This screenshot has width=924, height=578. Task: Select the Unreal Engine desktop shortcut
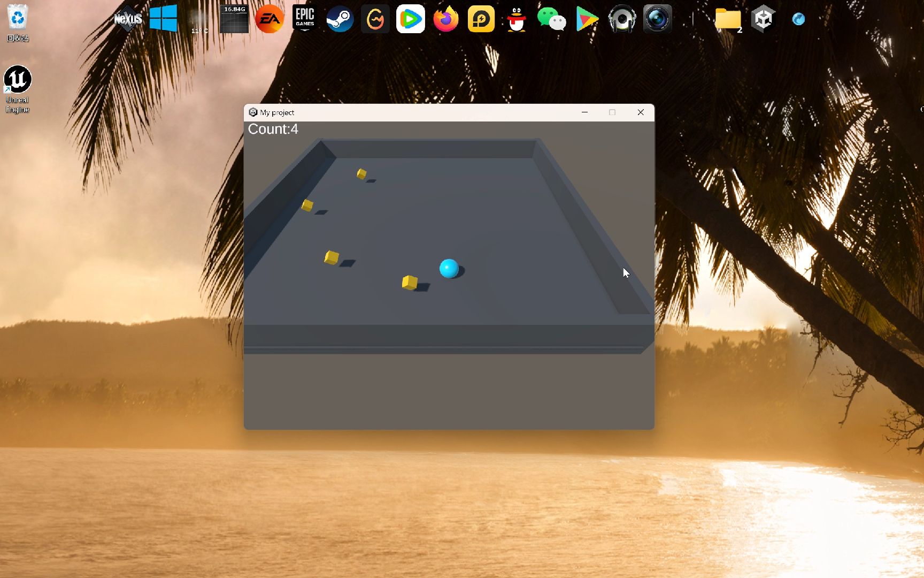18,89
